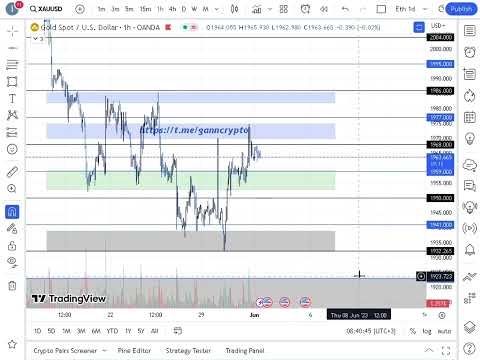Image resolution: width=480 pixels, height=360 pixels.
Task: Click the Publish button
Action: coord(461,9)
